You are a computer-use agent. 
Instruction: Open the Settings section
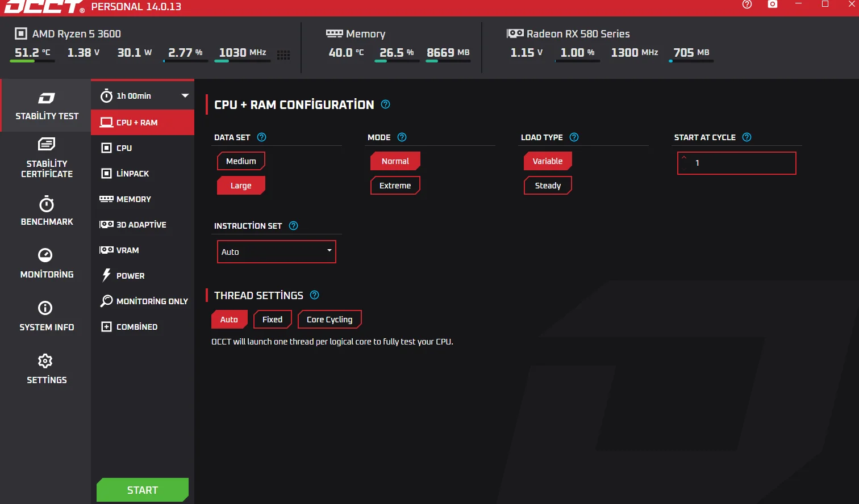47,369
